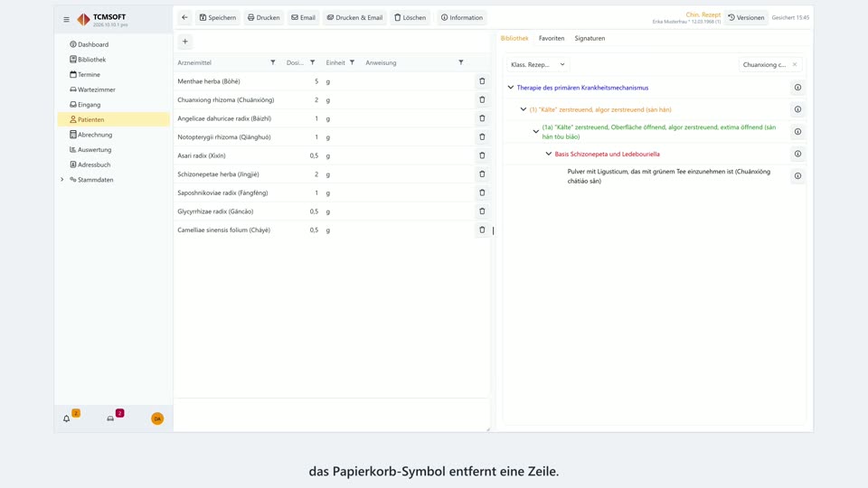Image resolution: width=868 pixels, height=488 pixels.
Task: Show info for Therapie des primären Krankheitsmechanismus
Action: point(797,88)
